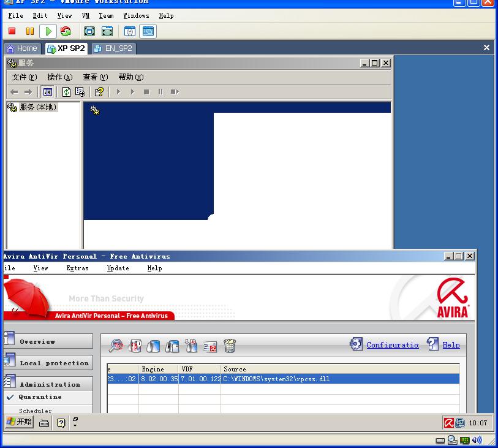Click the Source column header
Image resolution: width=498 pixels, height=448 pixels.
click(x=340, y=369)
